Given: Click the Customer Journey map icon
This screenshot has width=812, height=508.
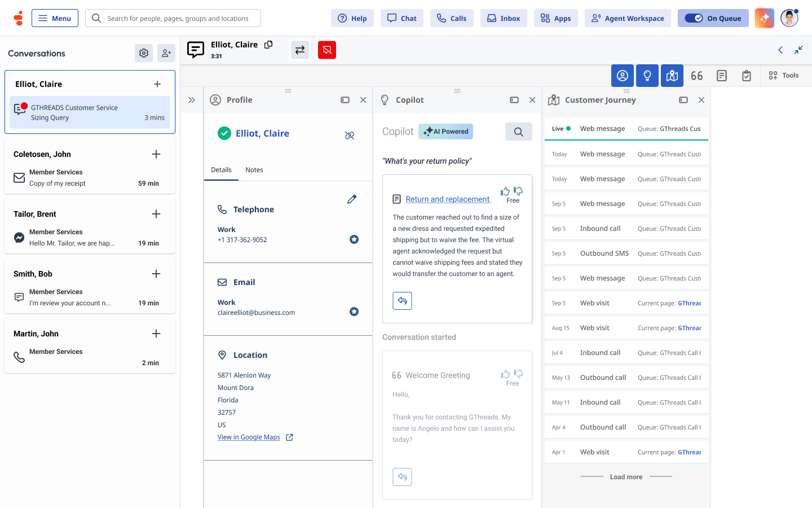Looking at the screenshot, I should tap(672, 76).
